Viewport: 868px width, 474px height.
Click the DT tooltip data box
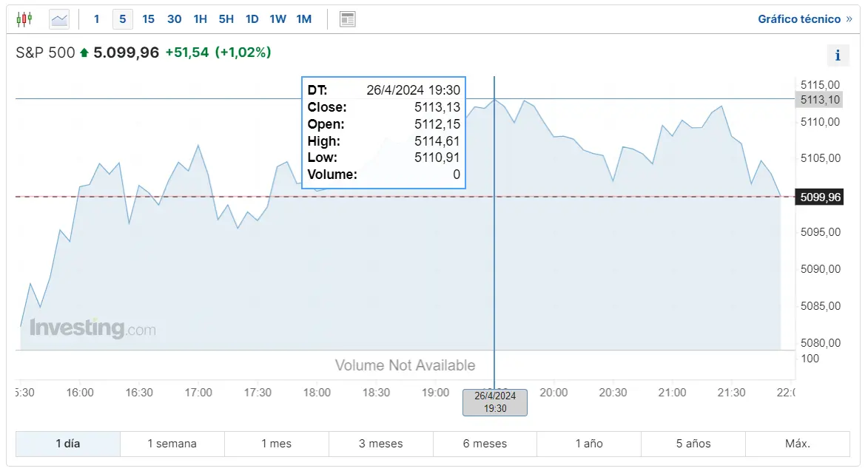383,132
